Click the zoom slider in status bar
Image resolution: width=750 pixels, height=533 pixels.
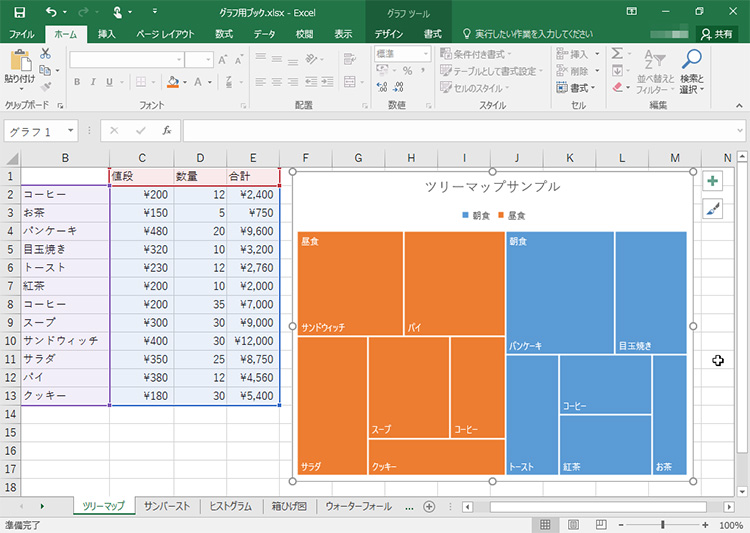click(x=662, y=525)
